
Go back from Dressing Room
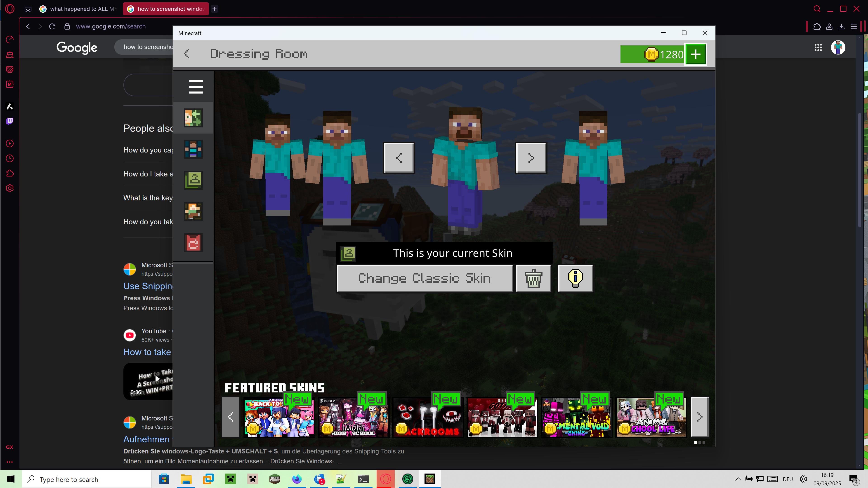pos(187,54)
